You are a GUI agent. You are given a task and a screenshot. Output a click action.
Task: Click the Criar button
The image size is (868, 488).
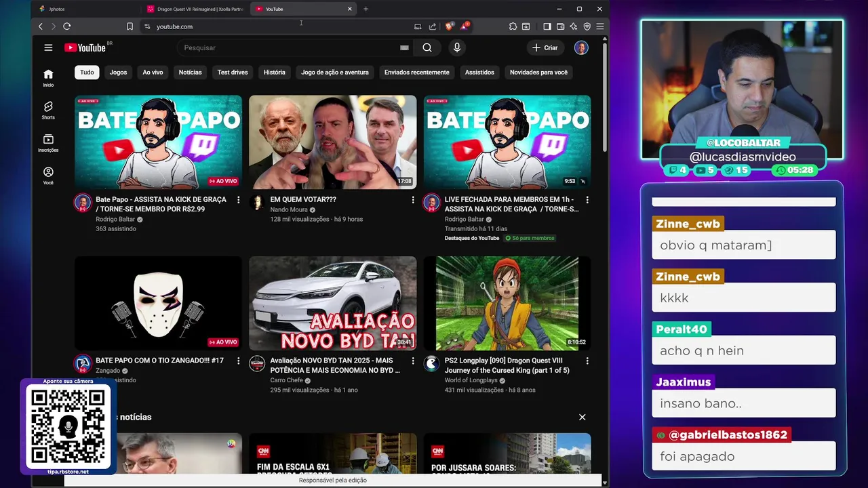coord(545,47)
